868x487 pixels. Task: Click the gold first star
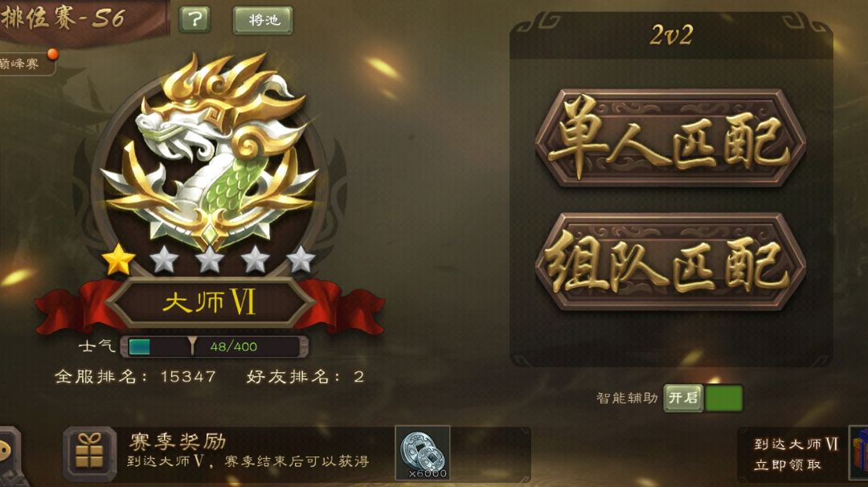click(118, 259)
